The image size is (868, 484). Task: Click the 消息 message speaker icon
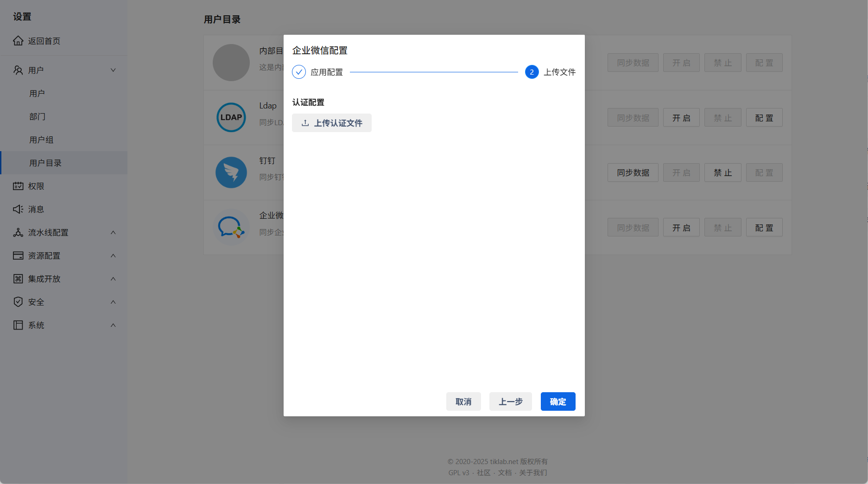point(18,209)
